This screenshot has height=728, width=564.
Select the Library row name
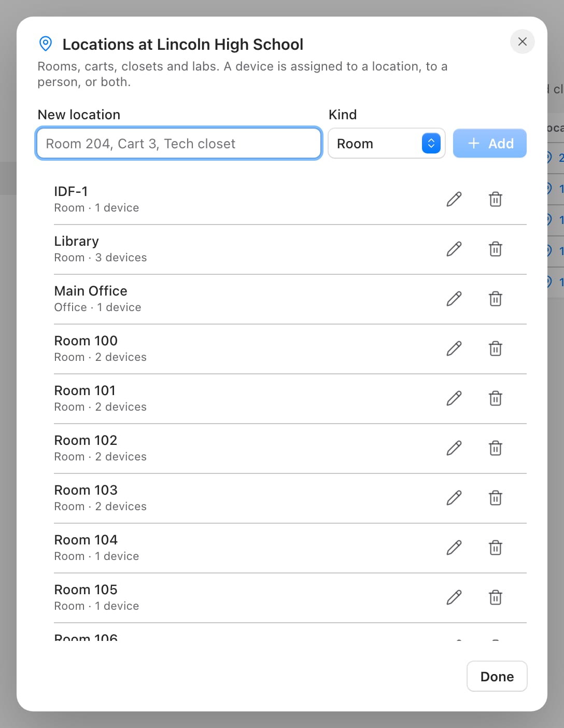click(x=77, y=241)
